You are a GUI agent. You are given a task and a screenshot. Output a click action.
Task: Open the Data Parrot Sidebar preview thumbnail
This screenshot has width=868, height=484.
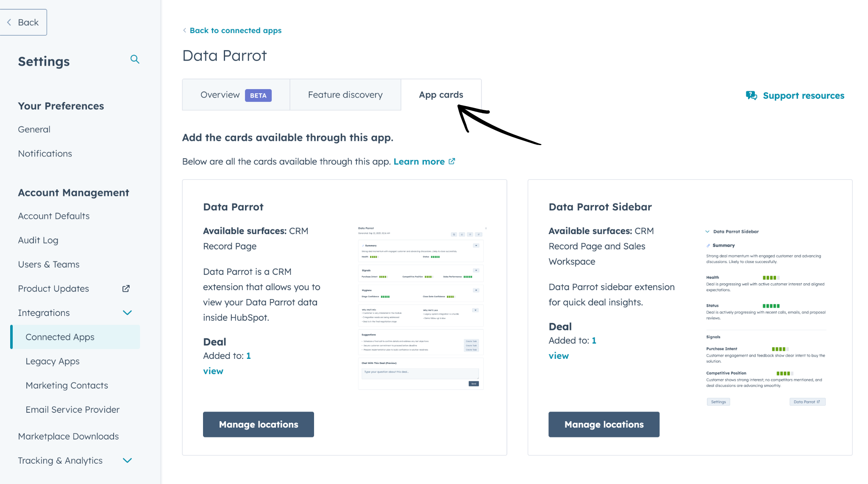coord(765,316)
